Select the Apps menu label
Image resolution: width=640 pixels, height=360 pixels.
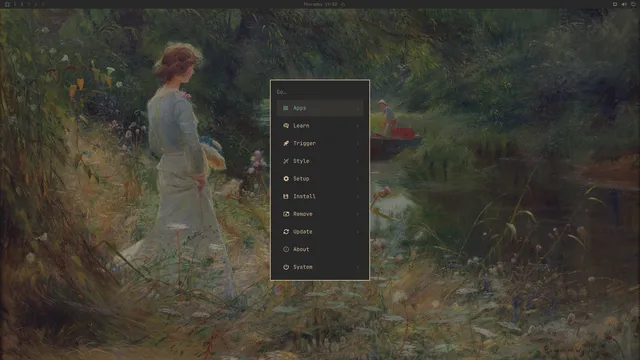click(300, 108)
